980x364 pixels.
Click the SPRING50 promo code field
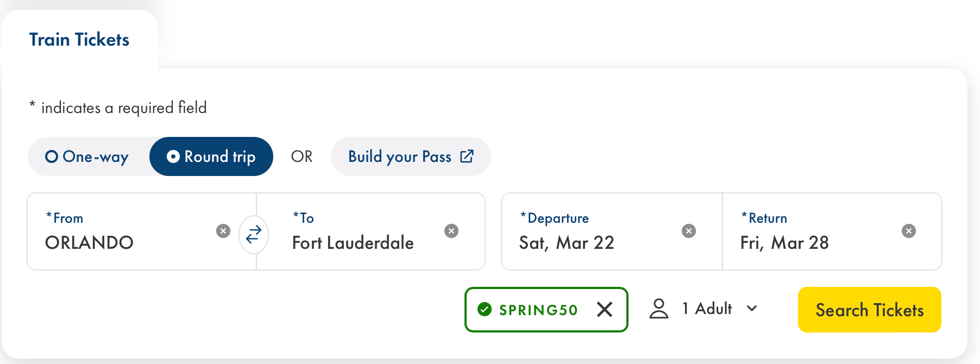point(538,310)
